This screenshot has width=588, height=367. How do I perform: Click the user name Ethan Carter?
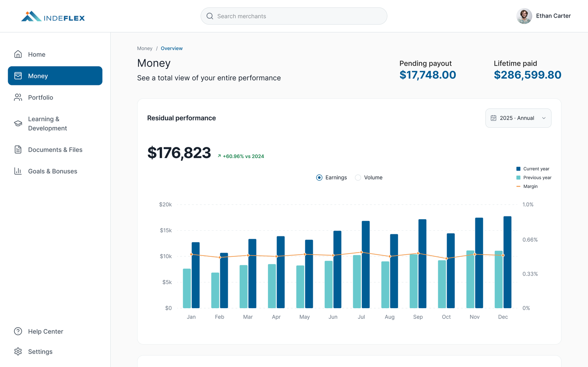(553, 16)
